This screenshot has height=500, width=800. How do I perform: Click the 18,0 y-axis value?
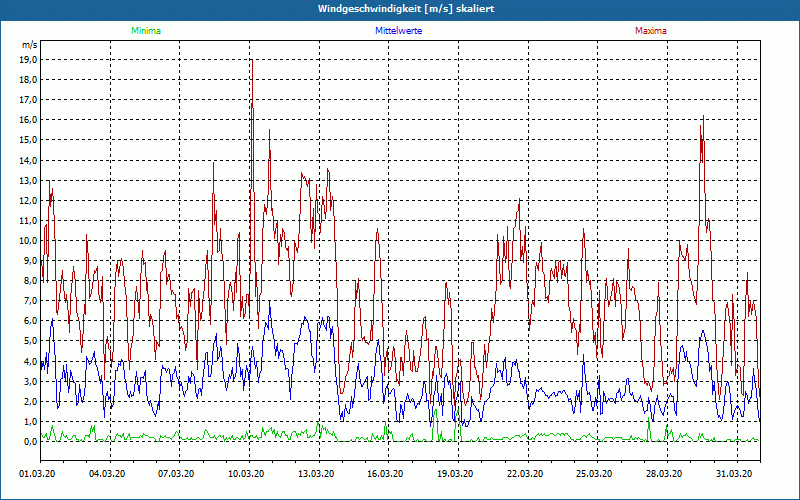[x=29, y=80]
